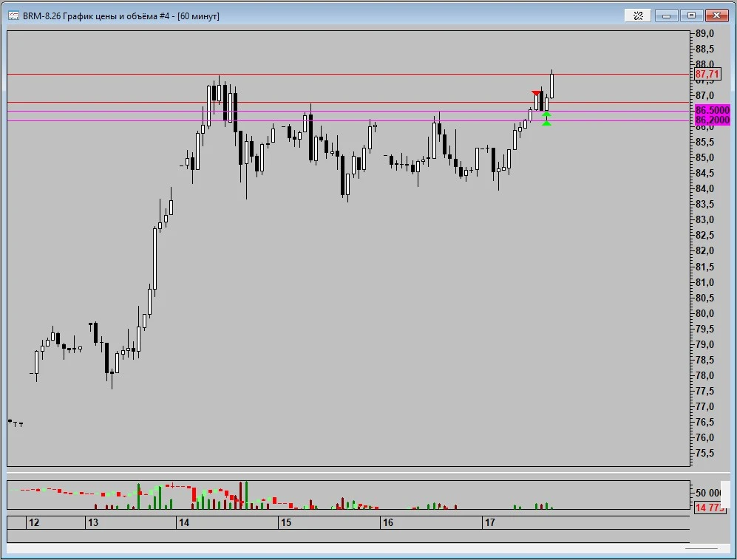Screen dimensions: 737x560
Task: Close the BRM-8.26 chart window
Action: (x=717, y=16)
